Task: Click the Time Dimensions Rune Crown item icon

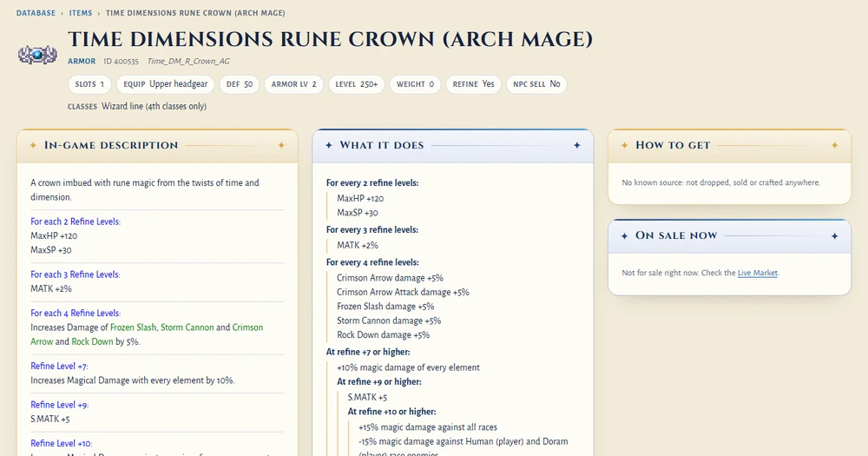Action: point(37,55)
